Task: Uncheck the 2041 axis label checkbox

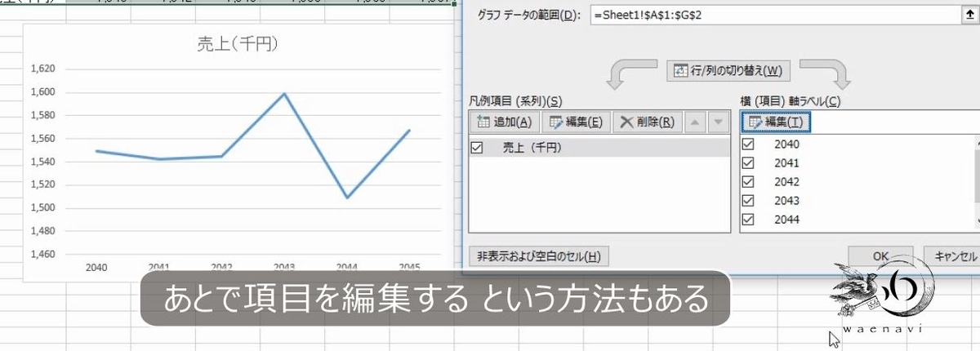Action: point(748,162)
